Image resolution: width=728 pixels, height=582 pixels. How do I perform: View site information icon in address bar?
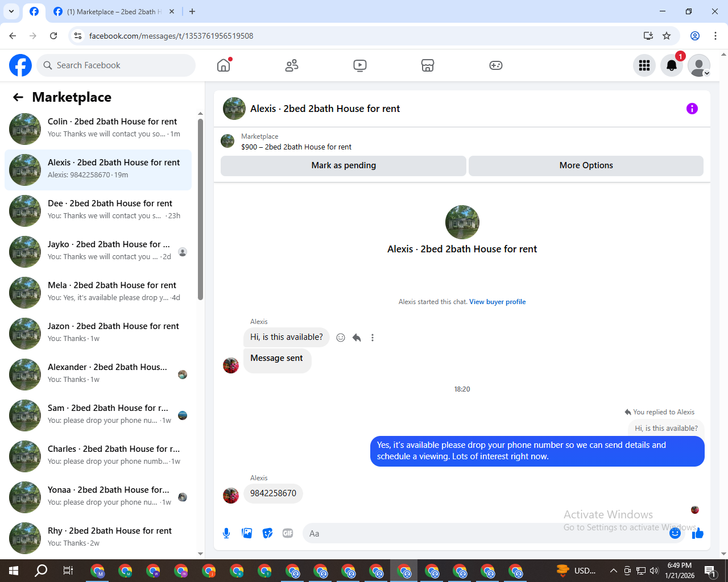click(78, 36)
